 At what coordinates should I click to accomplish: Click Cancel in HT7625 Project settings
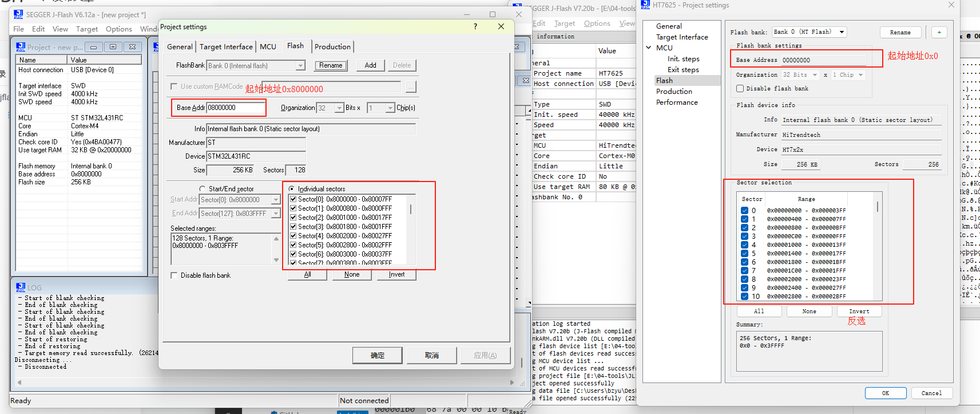[931, 393]
